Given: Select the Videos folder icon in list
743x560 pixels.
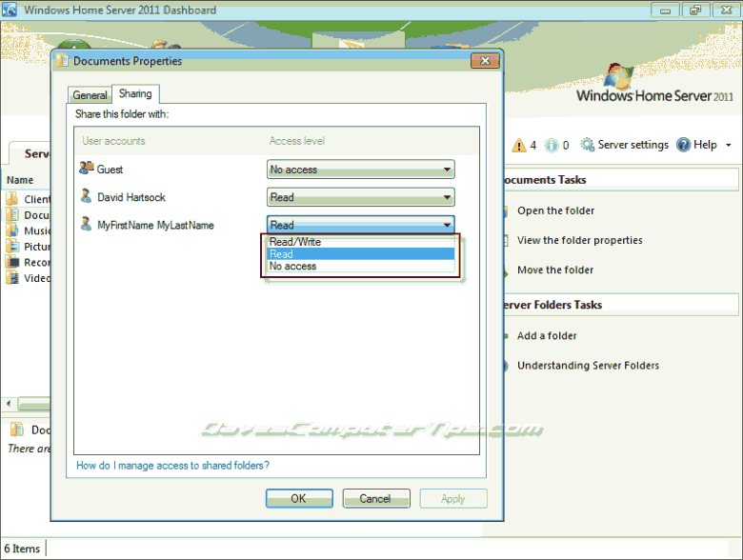Looking at the screenshot, I should (11, 278).
